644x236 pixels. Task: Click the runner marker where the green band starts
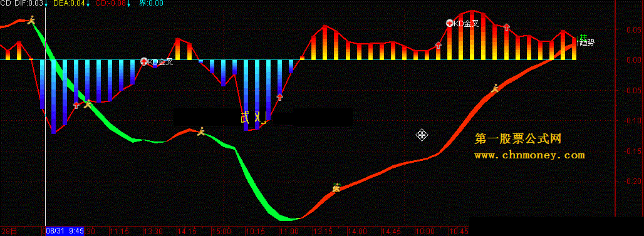31,20
